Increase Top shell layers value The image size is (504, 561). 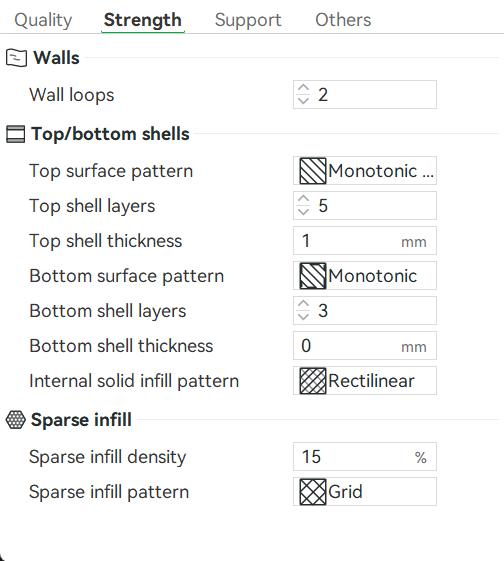coord(303,199)
